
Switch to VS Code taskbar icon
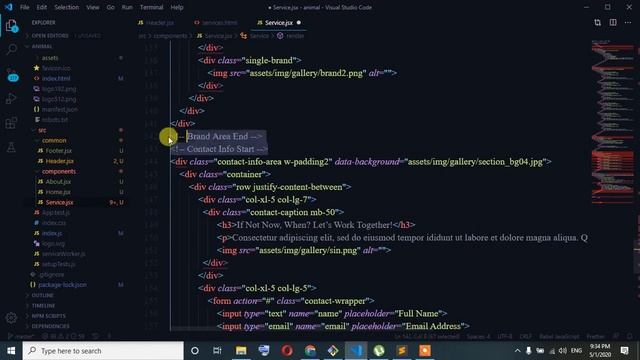pos(356,351)
